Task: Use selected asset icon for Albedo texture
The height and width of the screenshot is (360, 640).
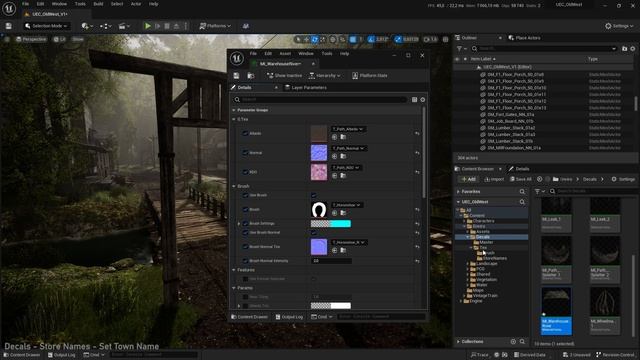Action: coord(334,137)
